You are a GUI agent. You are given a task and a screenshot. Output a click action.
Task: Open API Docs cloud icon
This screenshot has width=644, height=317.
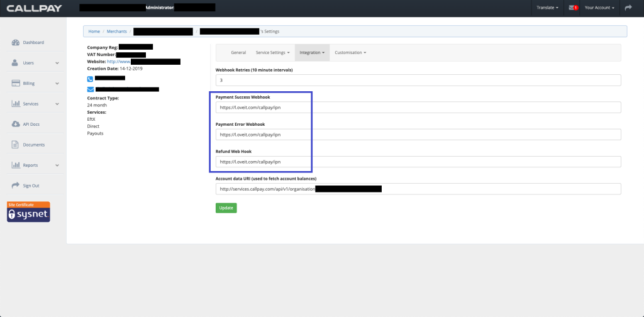pyautogui.click(x=16, y=124)
